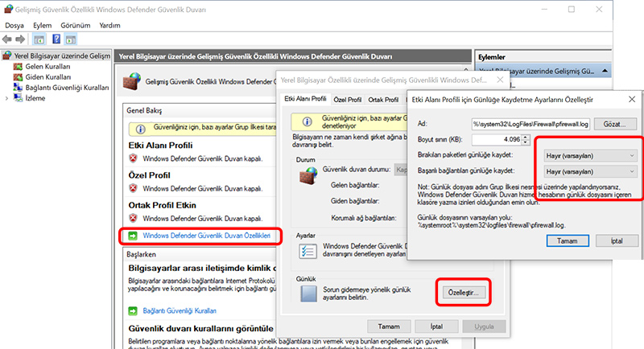Open Windows Defender Güvenlik Duvarı Özellikleri link
Screen dimensions: 644x349
207,236
